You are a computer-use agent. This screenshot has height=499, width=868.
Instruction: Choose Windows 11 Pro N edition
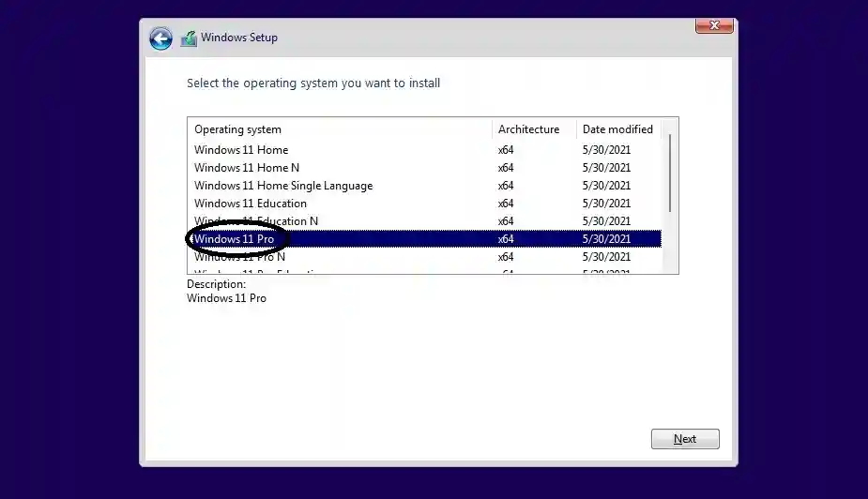(x=424, y=257)
